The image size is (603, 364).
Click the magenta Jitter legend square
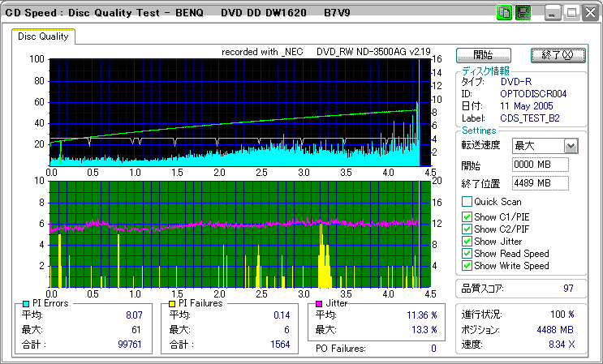pos(321,303)
